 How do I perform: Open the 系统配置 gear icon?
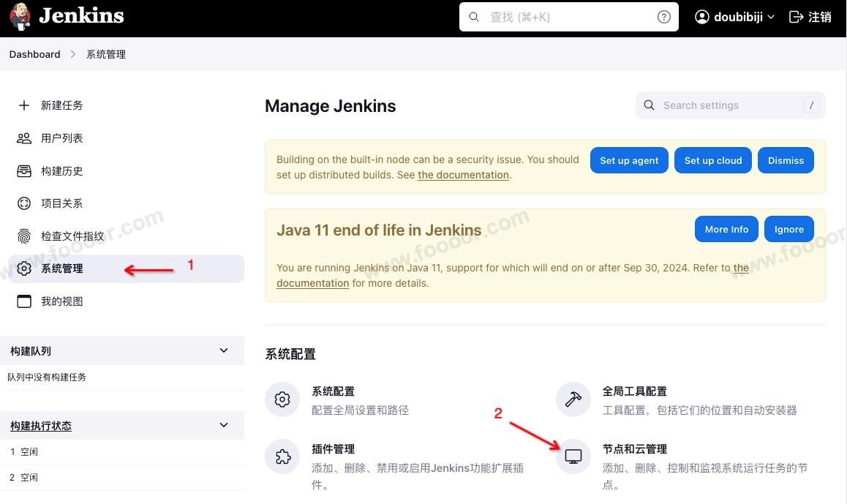click(x=282, y=399)
